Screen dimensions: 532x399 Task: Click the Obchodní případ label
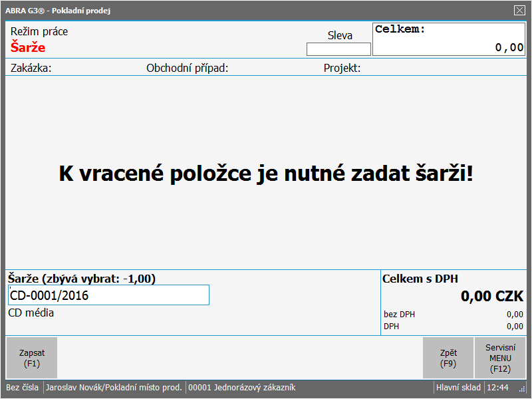tap(187, 68)
